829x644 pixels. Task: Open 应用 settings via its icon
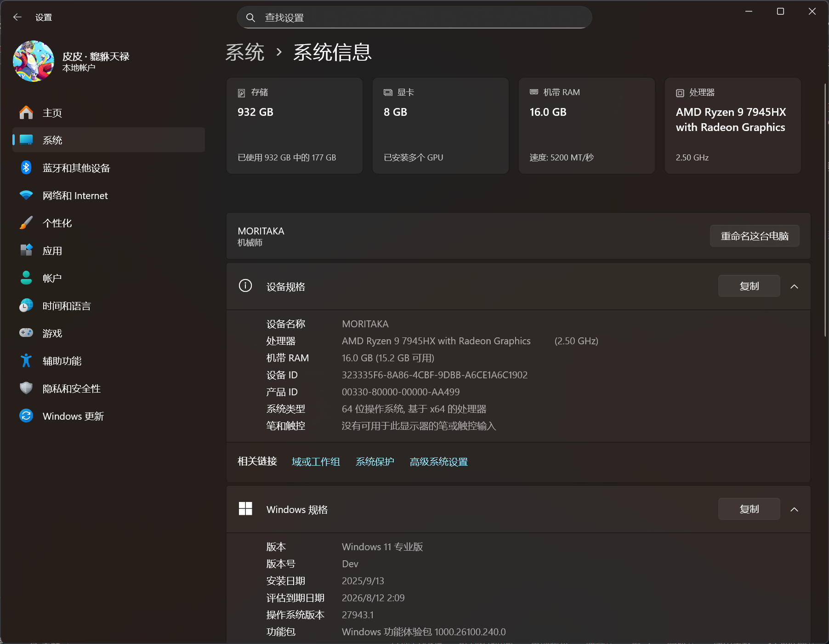point(26,251)
